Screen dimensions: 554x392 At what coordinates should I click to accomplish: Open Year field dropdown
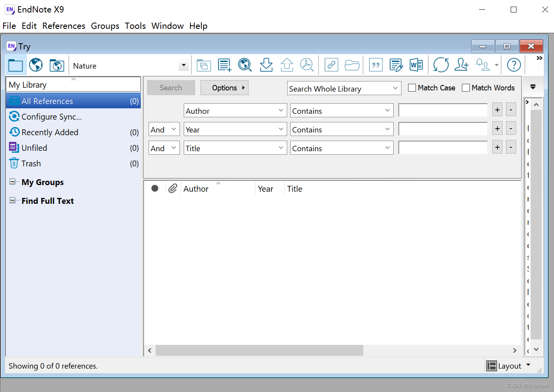click(235, 129)
